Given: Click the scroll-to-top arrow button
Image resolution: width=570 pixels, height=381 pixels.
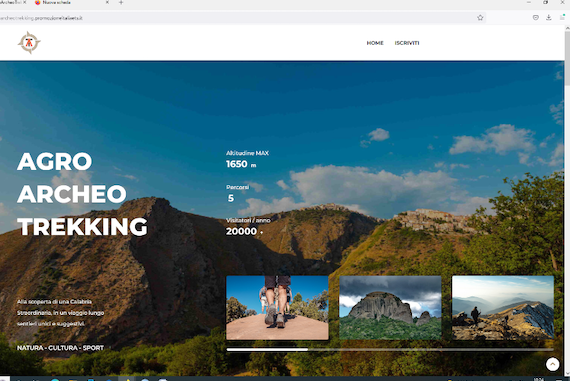Looking at the screenshot, I should point(553,364).
